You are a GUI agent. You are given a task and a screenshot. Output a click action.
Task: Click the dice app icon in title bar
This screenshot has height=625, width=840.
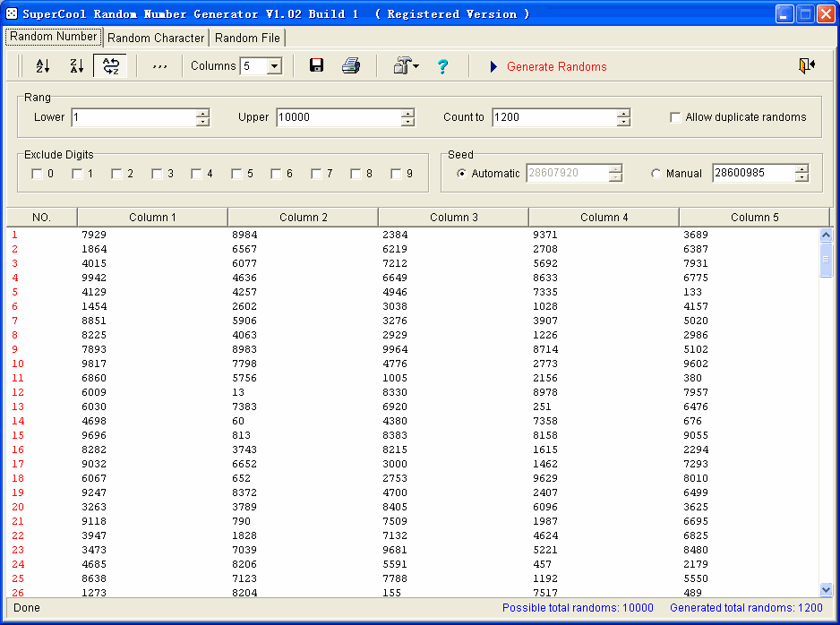click(x=12, y=13)
